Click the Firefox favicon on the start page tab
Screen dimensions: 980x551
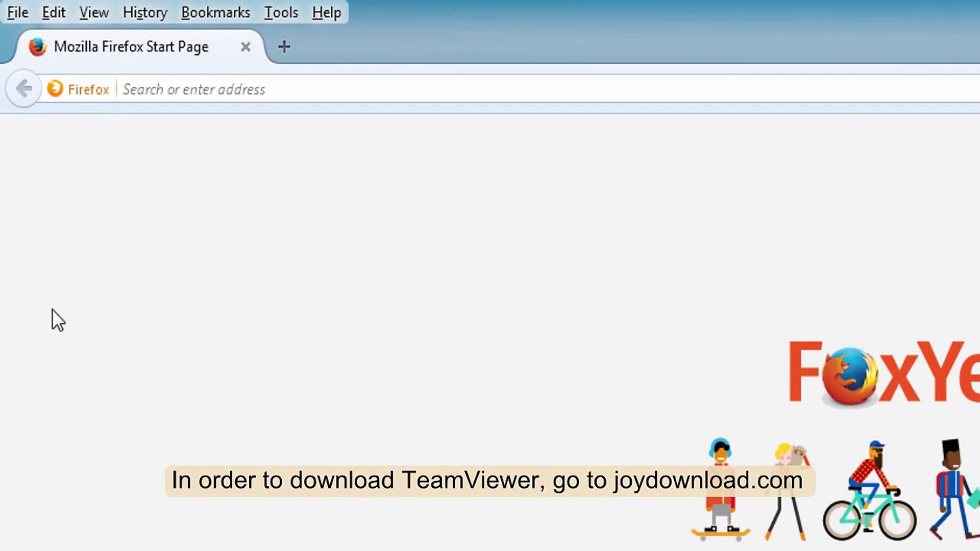tap(37, 46)
